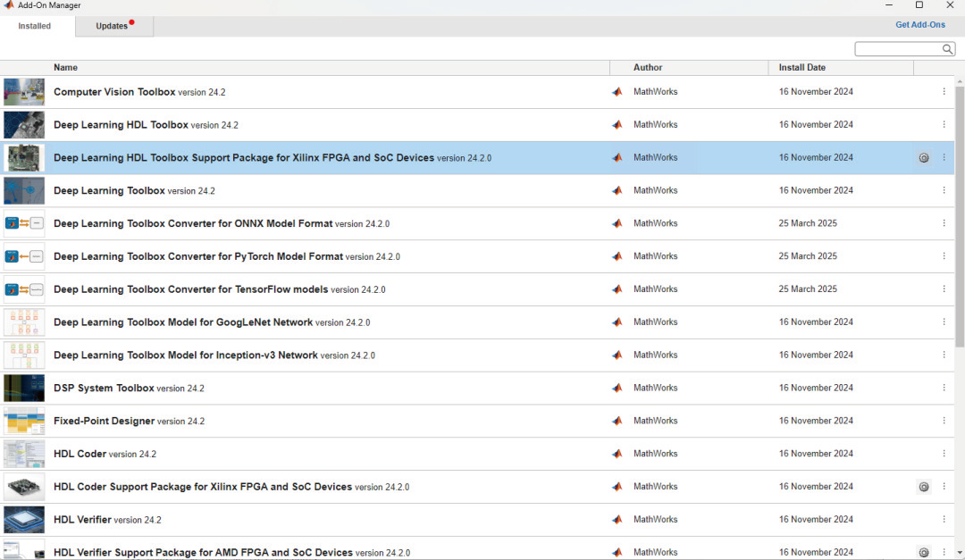Viewport: 965px width, 560px height.
Task: Click scrollbar up arrow
Action: [x=960, y=81]
